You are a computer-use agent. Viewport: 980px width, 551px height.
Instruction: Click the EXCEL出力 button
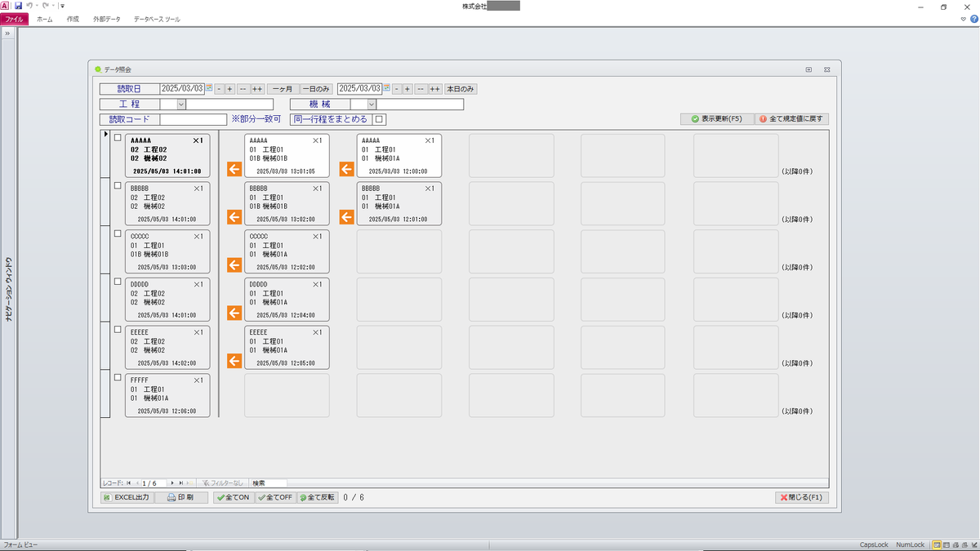pyautogui.click(x=127, y=497)
